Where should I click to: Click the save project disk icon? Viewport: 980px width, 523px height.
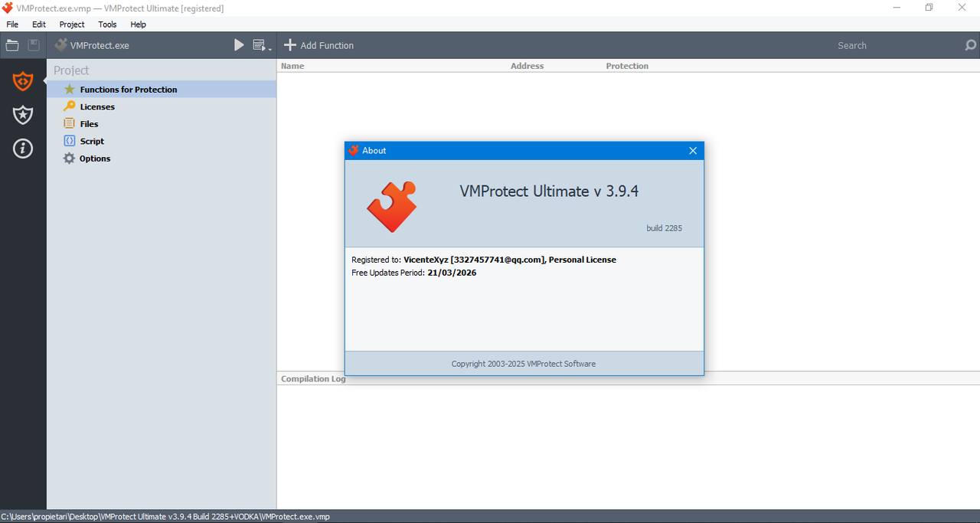pos(34,45)
